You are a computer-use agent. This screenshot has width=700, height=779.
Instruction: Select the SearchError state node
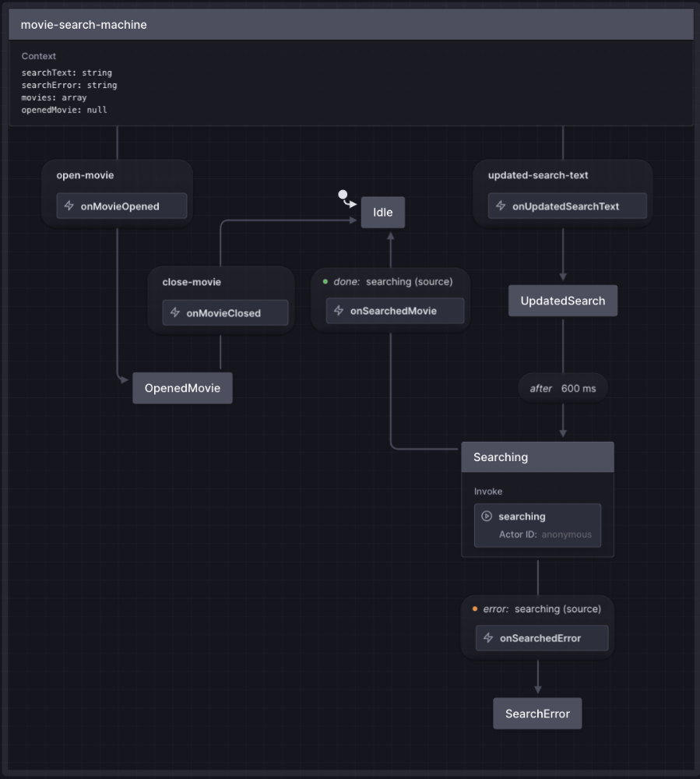click(x=537, y=714)
